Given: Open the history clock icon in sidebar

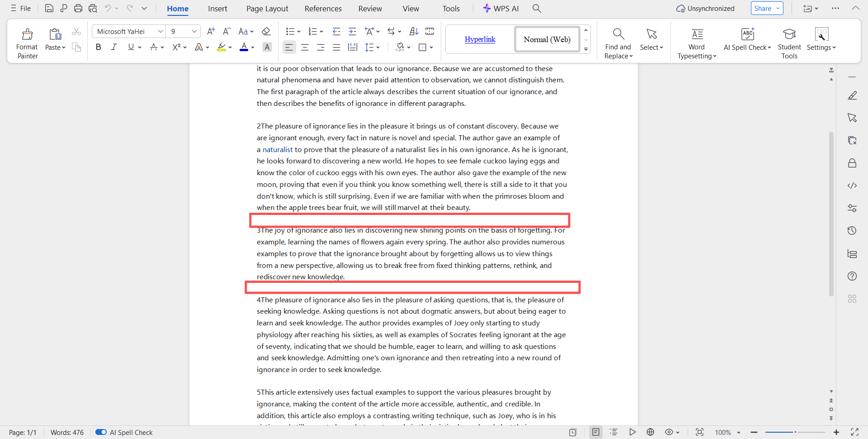Looking at the screenshot, I should coord(852,231).
